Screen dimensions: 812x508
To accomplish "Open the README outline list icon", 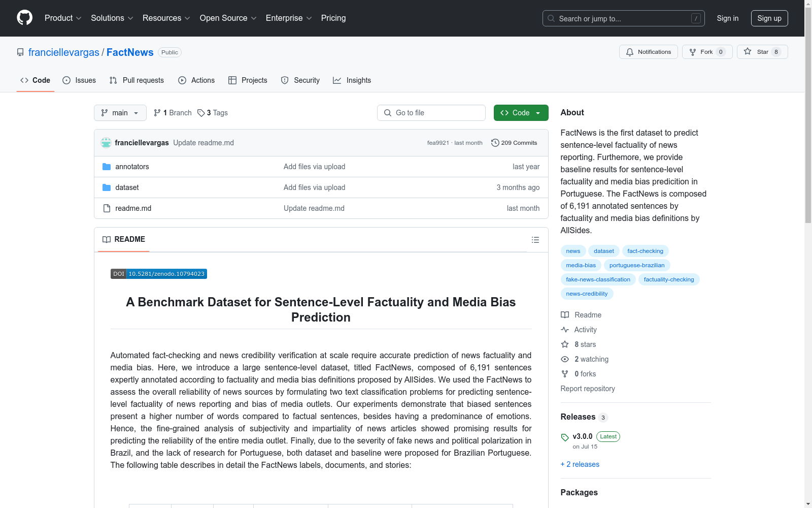I will (535, 240).
